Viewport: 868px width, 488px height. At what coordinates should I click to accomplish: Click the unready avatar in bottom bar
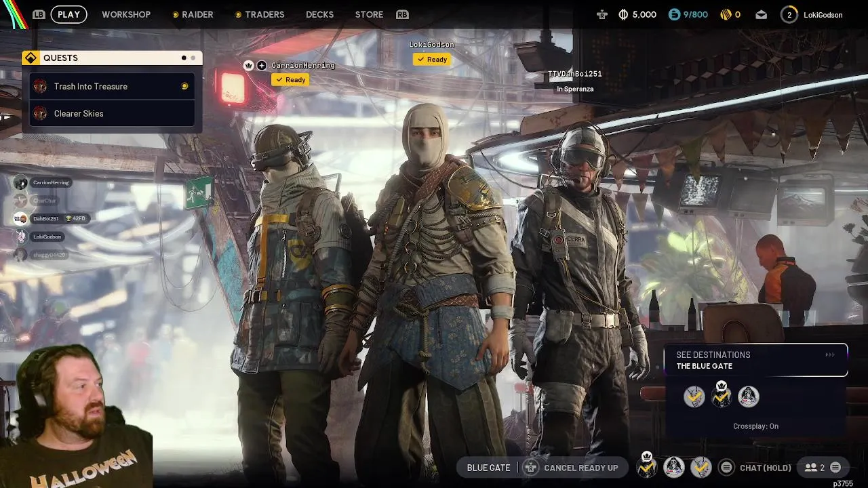(x=674, y=467)
